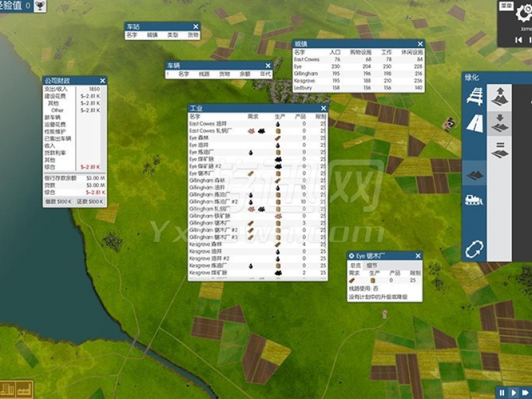Sort 工业 list by 产品 column
The height and width of the screenshot is (399, 532).
tap(301, 116)
